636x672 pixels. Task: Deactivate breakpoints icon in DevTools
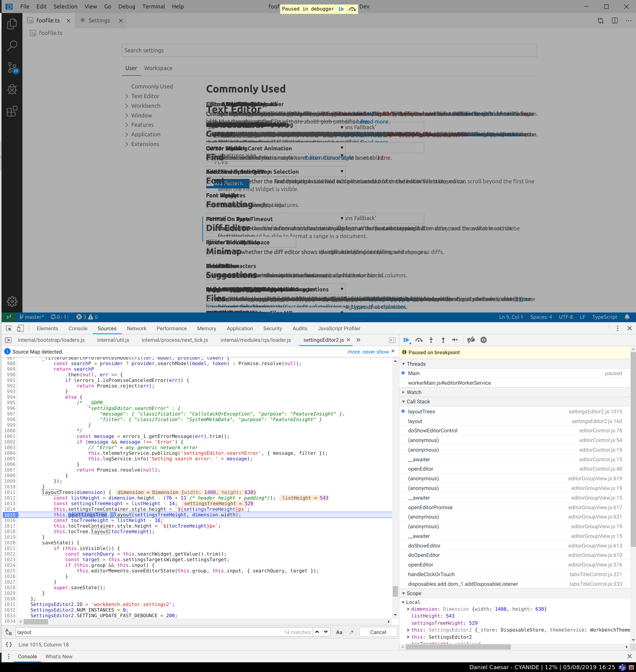[471, 340]
